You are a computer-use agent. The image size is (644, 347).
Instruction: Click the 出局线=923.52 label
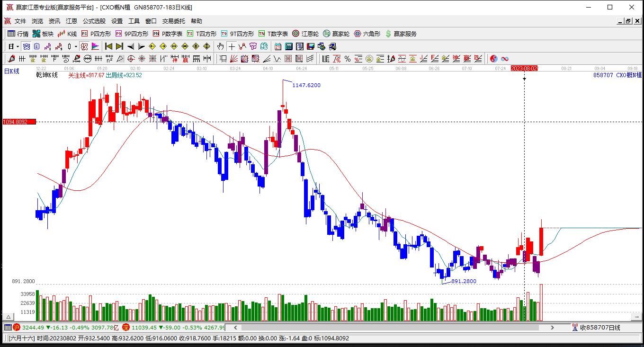124,75
